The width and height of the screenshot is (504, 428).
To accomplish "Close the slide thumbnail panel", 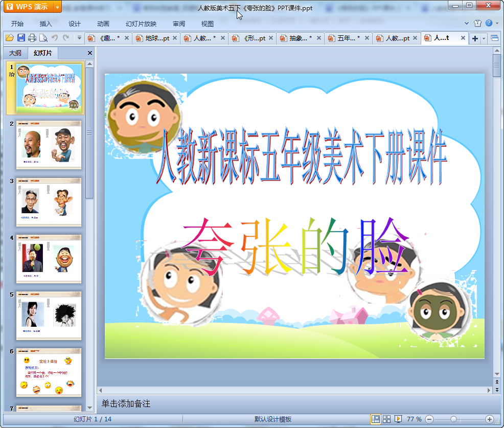I will tap(90, 53).
